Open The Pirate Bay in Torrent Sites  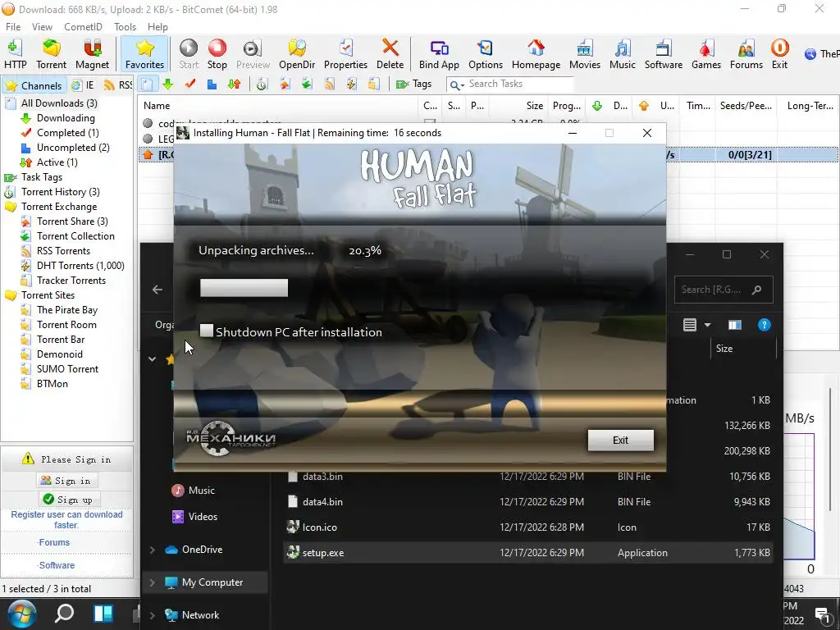coord(67,309)
